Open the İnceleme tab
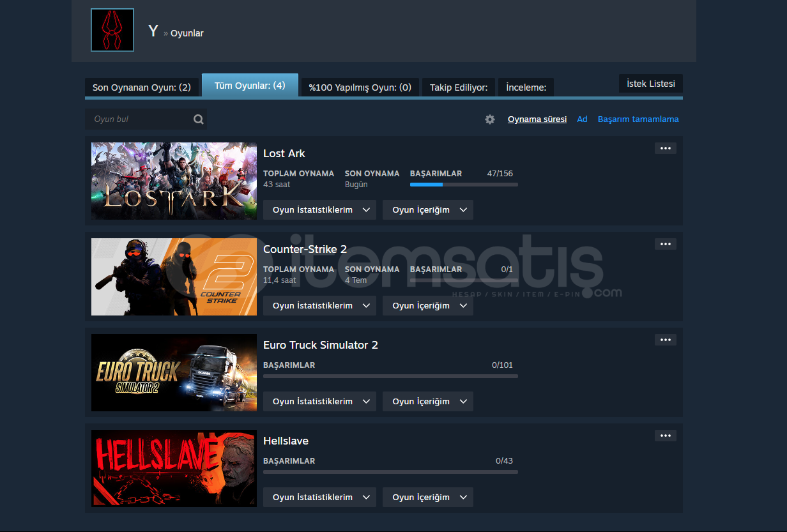The image size is (787, 532). [x=526, y=87]
